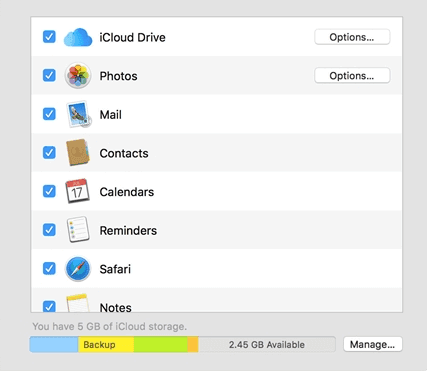Select the iCloud Drive label
The width and height of the screenshot is (427, 371).
pos(132,37)
